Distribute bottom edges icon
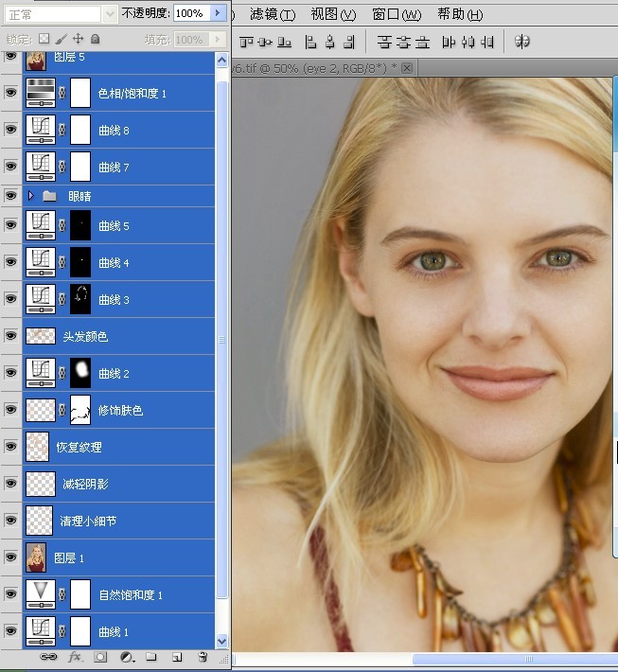 422,42
